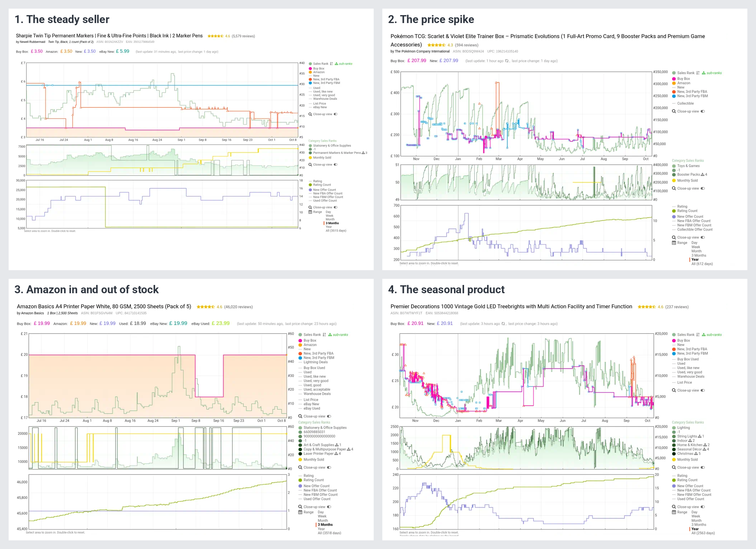Click the sub-ranks tree icon in the Sharpie chart

336,64
